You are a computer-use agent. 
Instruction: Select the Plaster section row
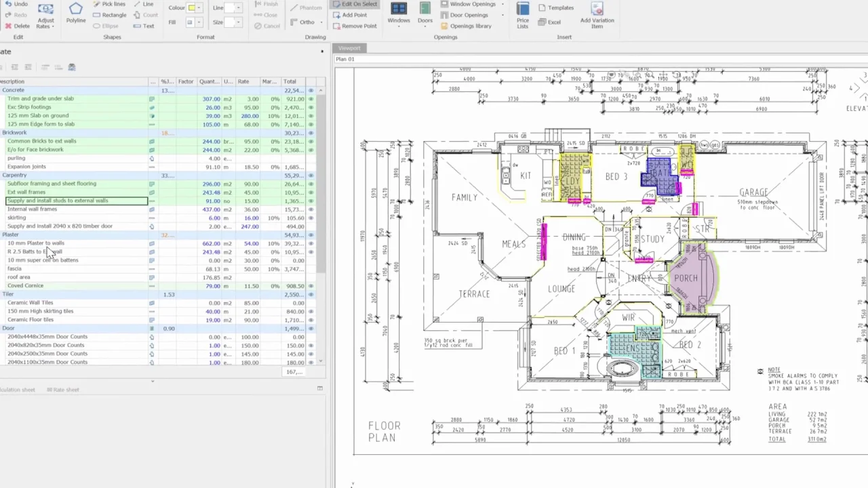point(158,235)
